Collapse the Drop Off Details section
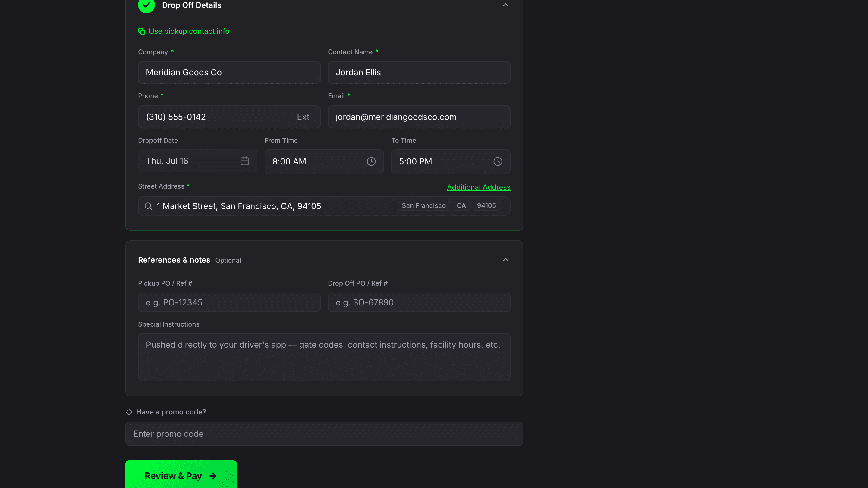The image size is (868, 488). click(505, 5)
